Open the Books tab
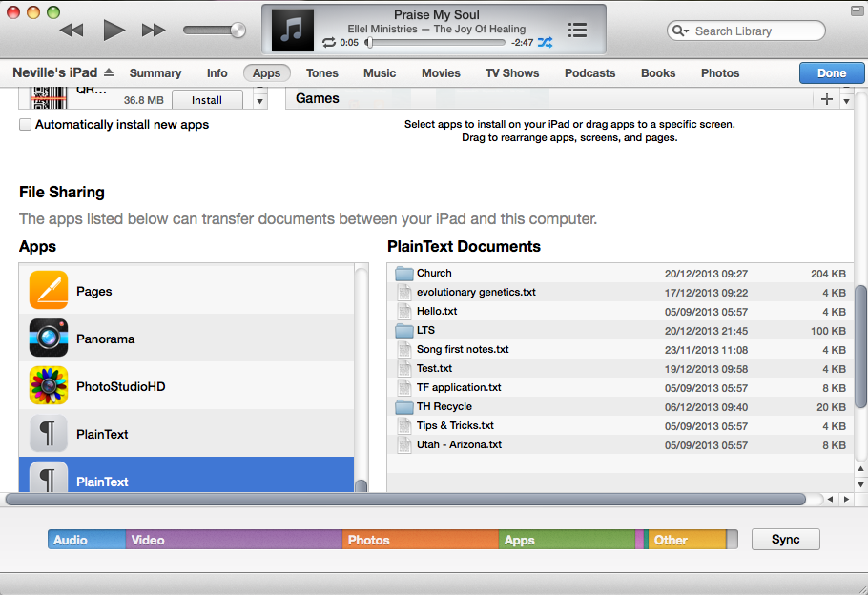The image size is (868, 595). point(658,73)
